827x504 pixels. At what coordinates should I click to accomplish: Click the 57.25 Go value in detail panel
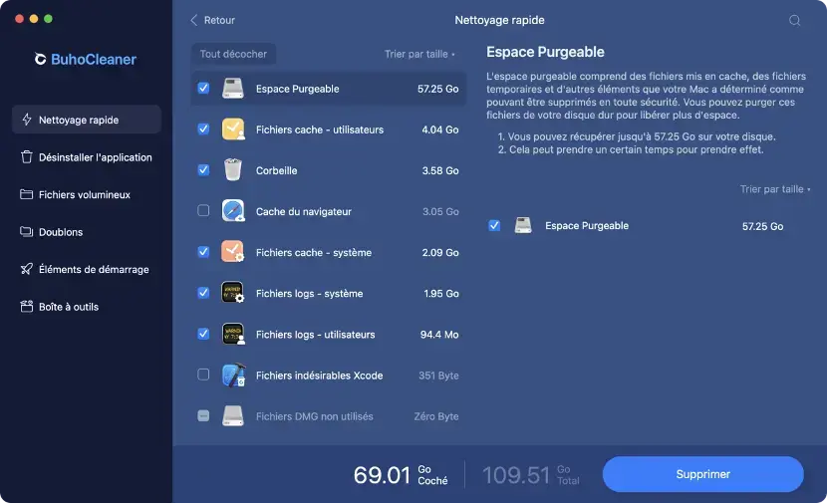pyautogui.click(x=762, y=226)
